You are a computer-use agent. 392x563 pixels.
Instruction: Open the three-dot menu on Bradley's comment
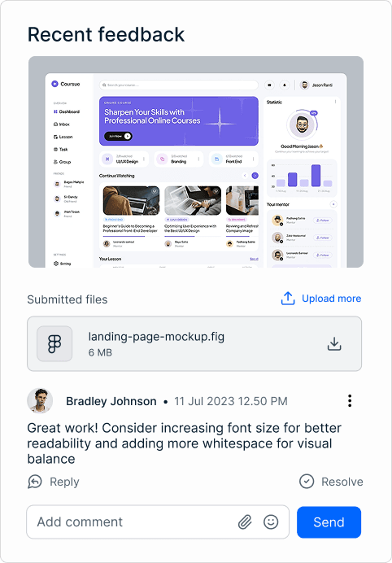350,401
